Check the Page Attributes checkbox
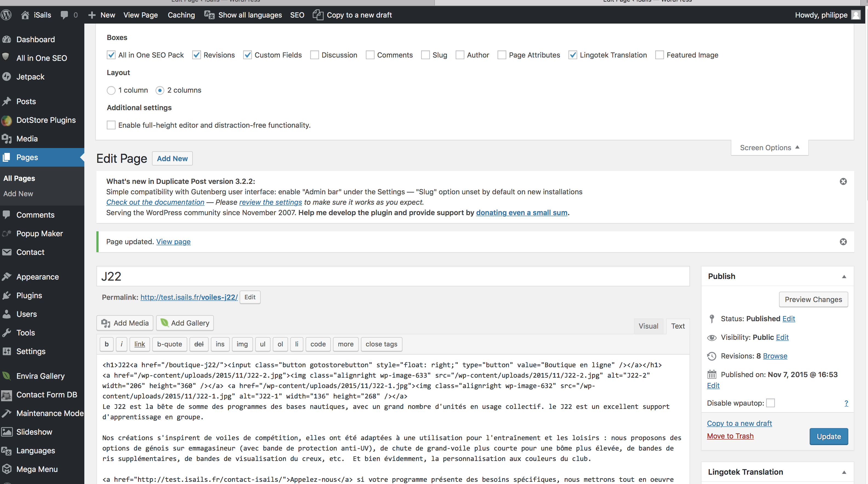 pos(502,55)
